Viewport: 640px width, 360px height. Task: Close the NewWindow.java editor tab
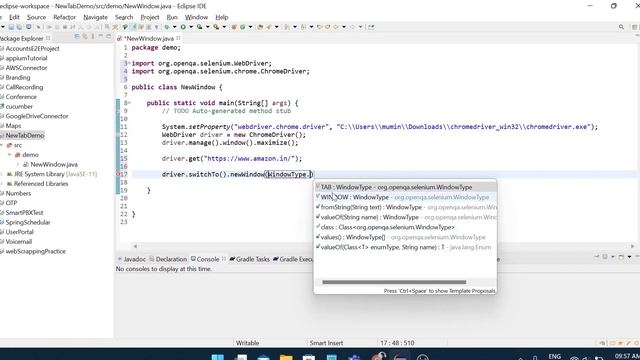tap(178, 38)
